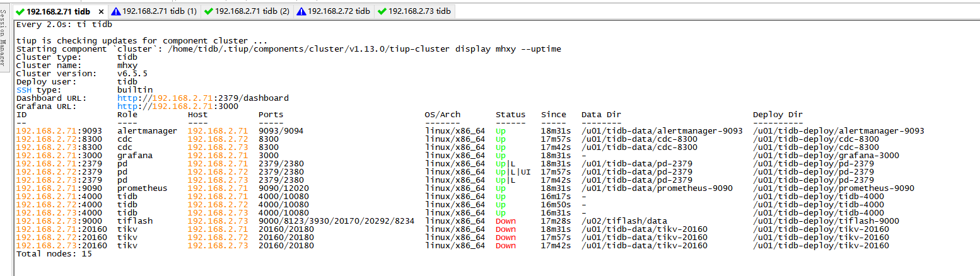
Task: Click the ID 192.168.2.71:9093
Action: coord(59,131)
